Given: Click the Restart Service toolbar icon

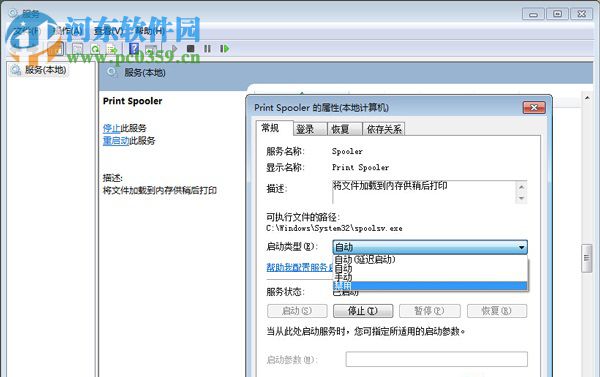Looking at the screenshot, I should 224,49.
